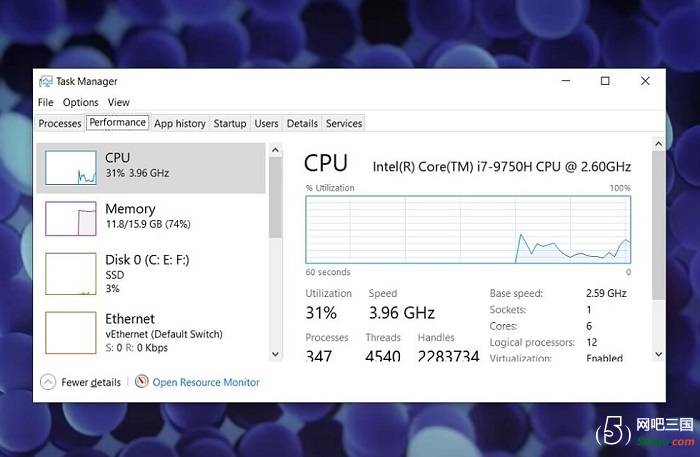The width and height of the screenshot is (700, 457).
Task: Select the Ethernet graph thumbnail
Action: pos(71,333)
